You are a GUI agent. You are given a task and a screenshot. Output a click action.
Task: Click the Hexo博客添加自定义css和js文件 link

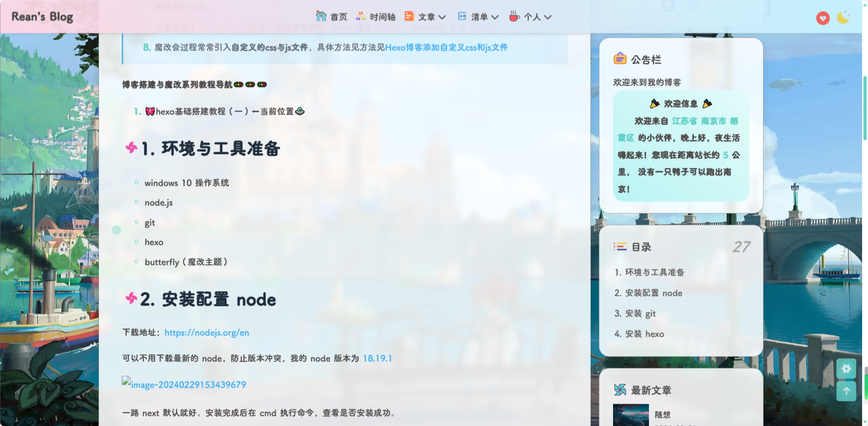click(x=446, y=47)
